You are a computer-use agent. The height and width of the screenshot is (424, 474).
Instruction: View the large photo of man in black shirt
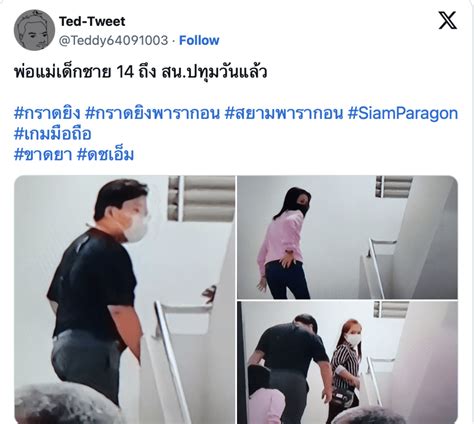pos(125,300)
